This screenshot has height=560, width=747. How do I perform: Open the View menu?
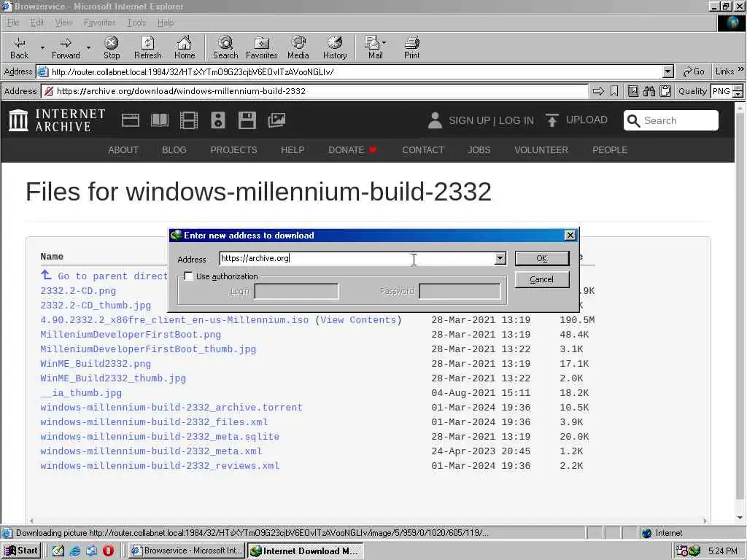tap(63, 23)
